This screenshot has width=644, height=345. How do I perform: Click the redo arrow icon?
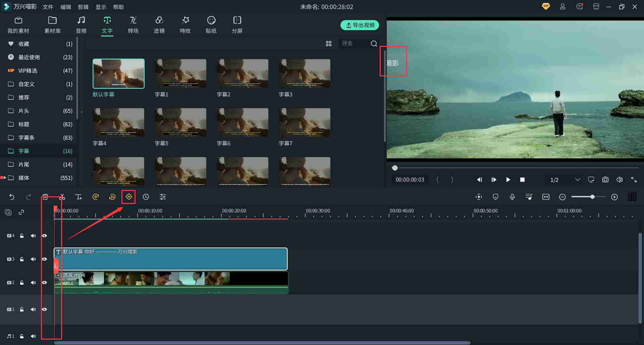(29, 197)
